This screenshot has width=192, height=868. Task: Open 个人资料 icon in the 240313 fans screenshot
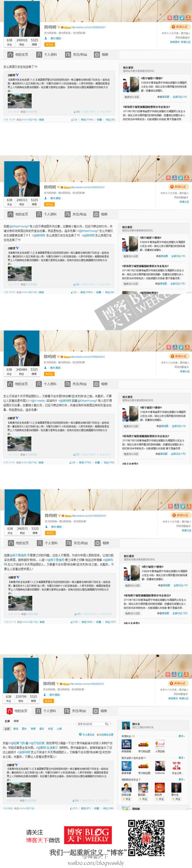[39, 214]
